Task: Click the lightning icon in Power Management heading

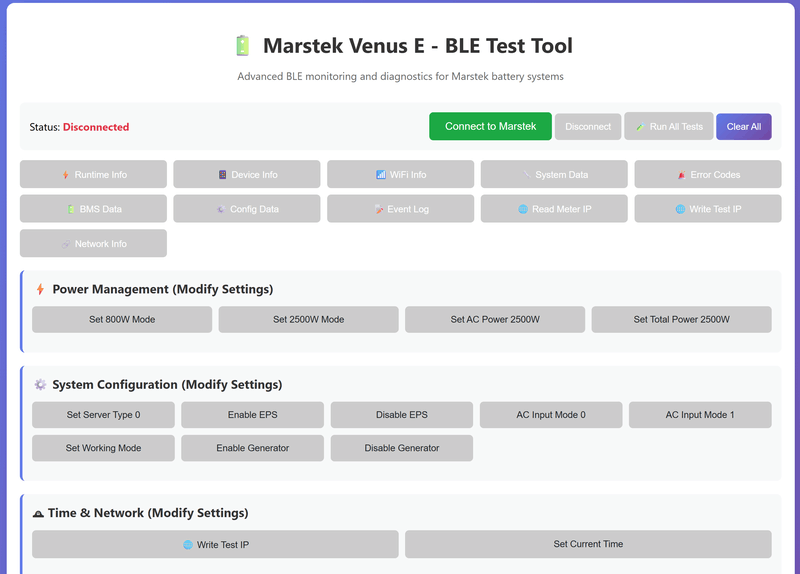Action: tap(40, 289)
